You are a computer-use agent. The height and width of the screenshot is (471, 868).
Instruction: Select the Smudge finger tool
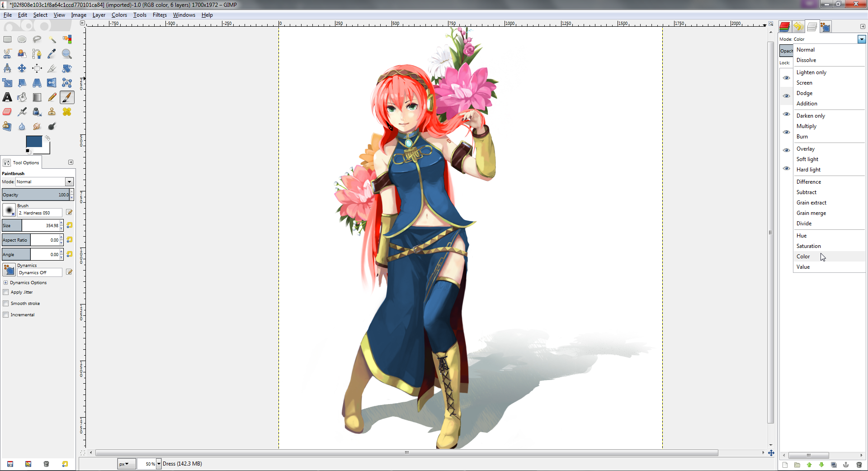(37, 126)
